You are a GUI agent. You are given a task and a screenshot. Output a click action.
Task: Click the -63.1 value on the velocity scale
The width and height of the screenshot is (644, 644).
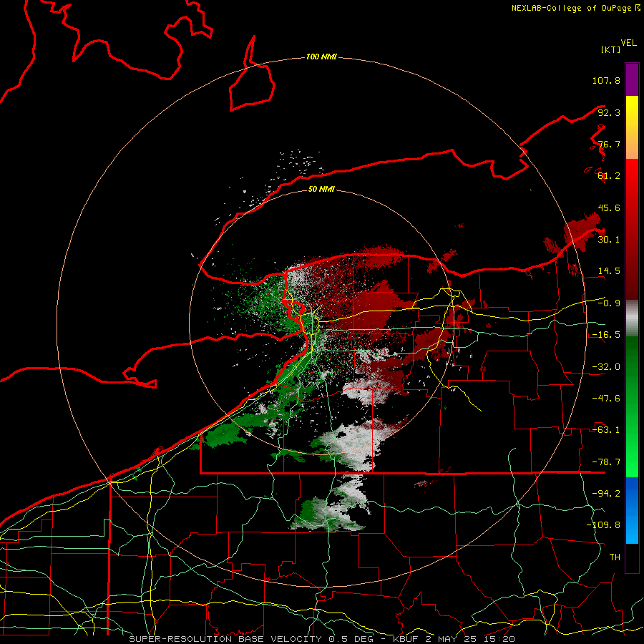[x=606, y=430]
